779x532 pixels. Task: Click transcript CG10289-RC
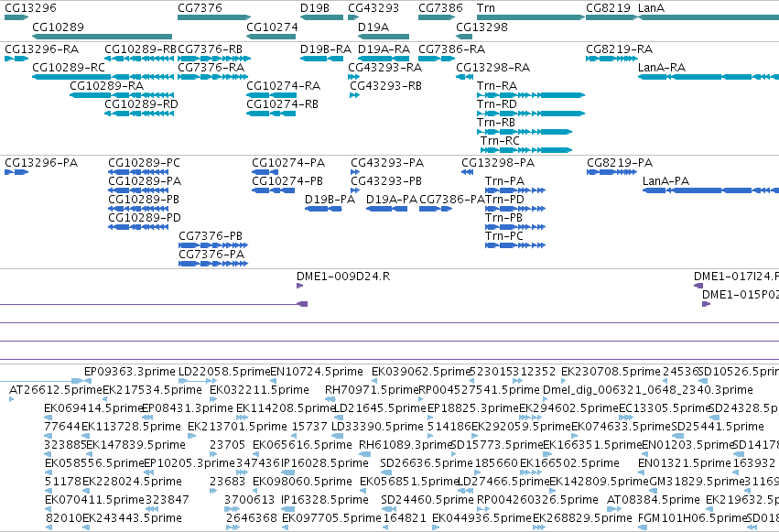103,77
